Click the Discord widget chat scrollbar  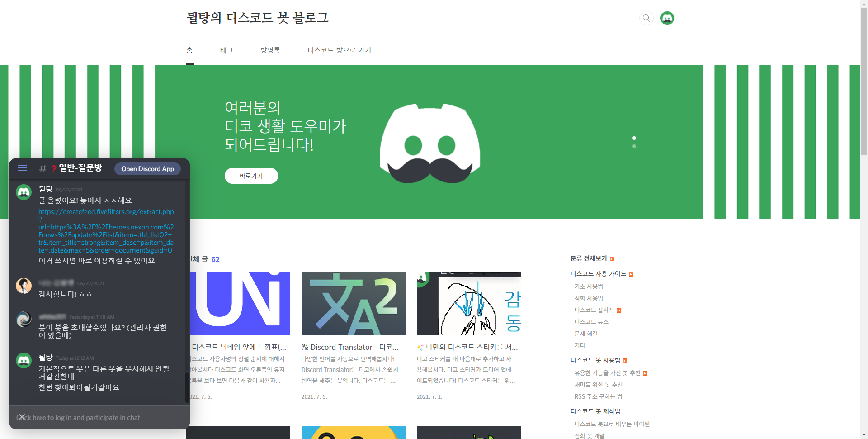[187, 387]
